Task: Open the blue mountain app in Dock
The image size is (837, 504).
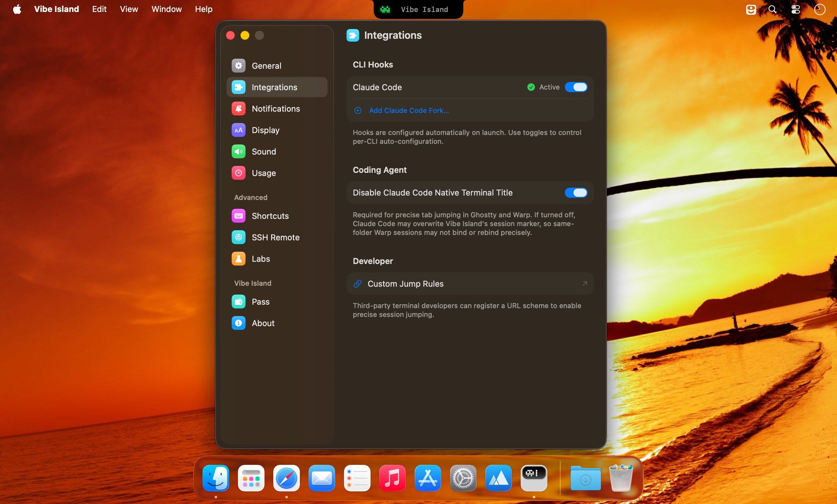Action: (x=498, y=478)
